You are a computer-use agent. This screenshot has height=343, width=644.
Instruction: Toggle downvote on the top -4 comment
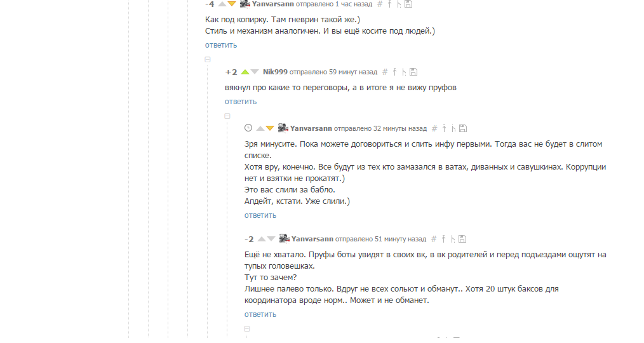pyautogui.click(x=232, y=4)
